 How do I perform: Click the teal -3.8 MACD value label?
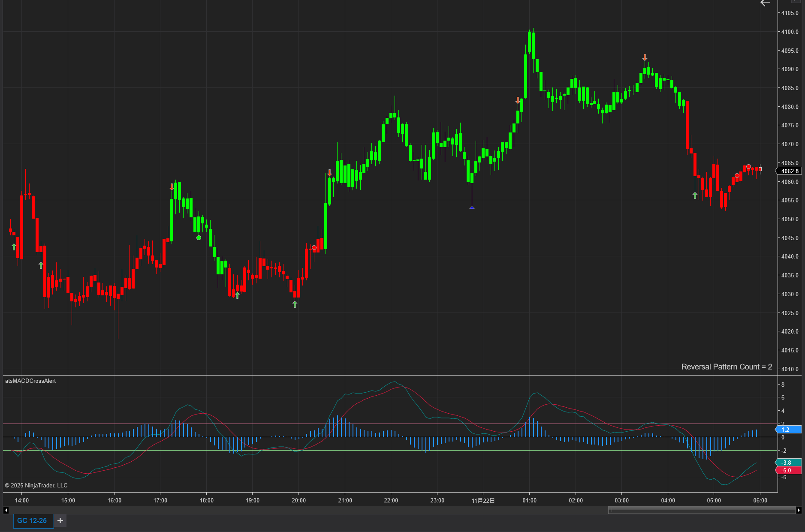[788, 463]
